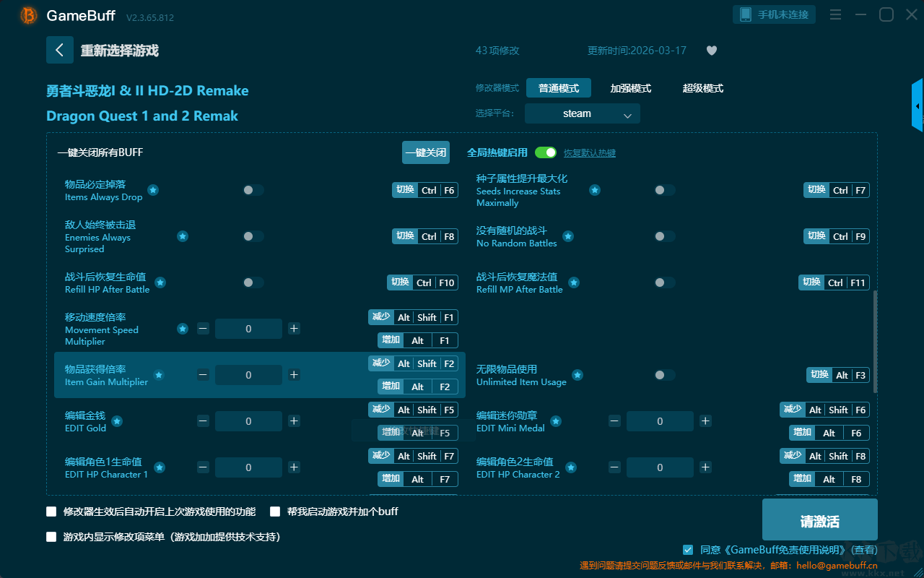Click star icon next to EDIT Gold
The image size is (924, 578).
point(117,421)
